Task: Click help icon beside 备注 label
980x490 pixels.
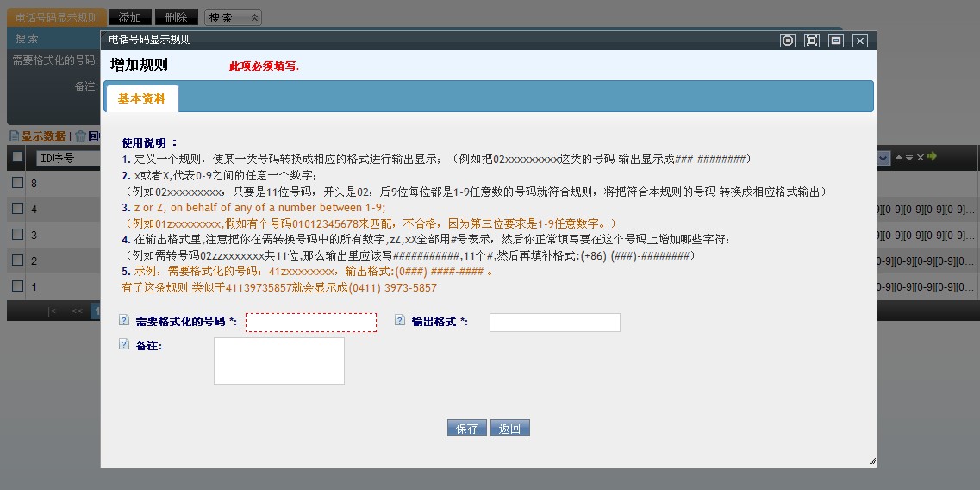Action: 123,344
